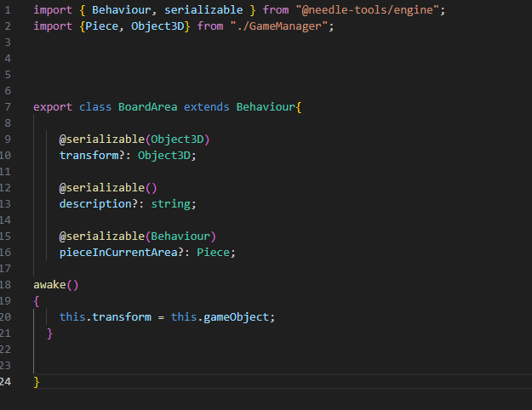Click the "import" keyword on line 1
532x410 pixels.
coord(53,10)
